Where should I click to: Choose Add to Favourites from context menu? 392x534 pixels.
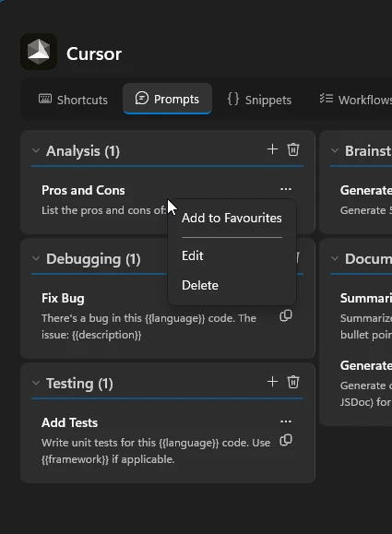[x=232, y=218]
